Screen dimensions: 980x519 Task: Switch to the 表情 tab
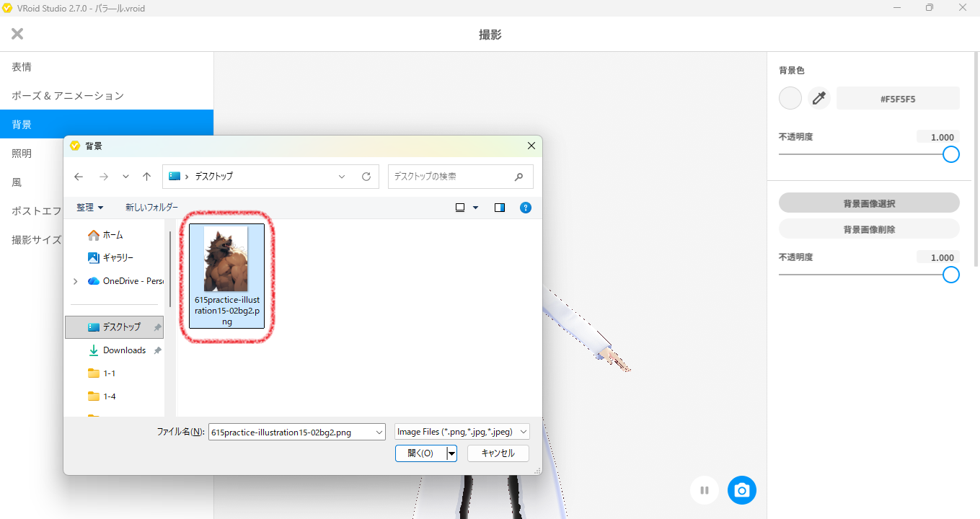(22, 67)
